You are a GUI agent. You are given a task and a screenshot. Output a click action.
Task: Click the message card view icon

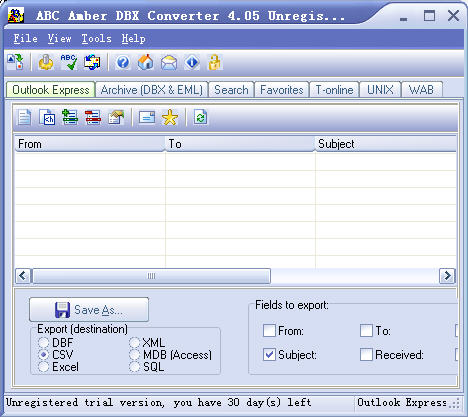click(147, 117)
